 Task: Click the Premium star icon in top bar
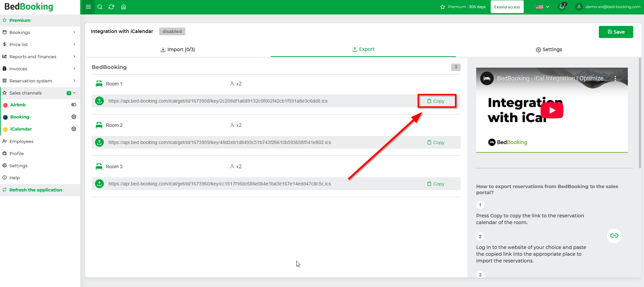442,7
